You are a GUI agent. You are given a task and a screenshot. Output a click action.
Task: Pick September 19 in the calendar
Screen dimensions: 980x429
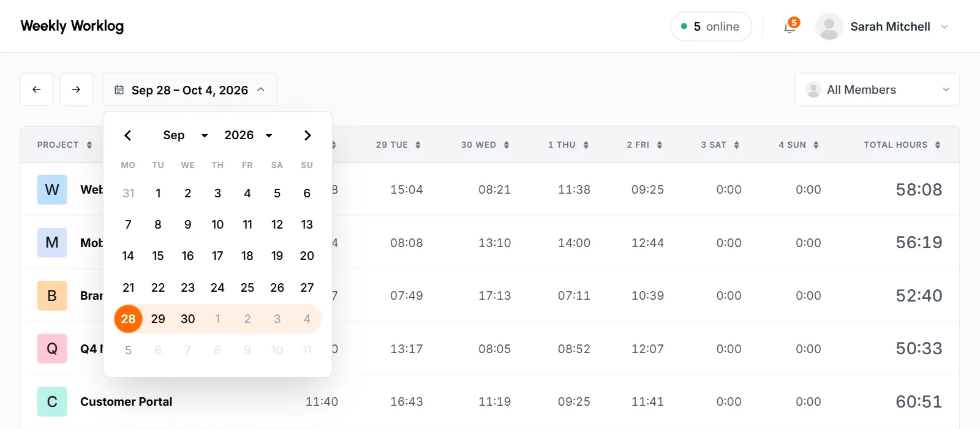click(277, 256)
